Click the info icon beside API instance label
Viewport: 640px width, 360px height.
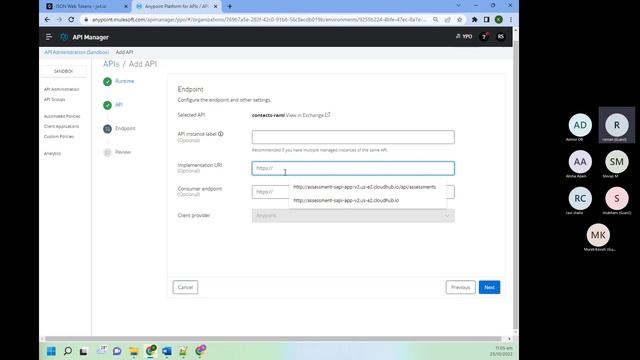click(220, 134)
